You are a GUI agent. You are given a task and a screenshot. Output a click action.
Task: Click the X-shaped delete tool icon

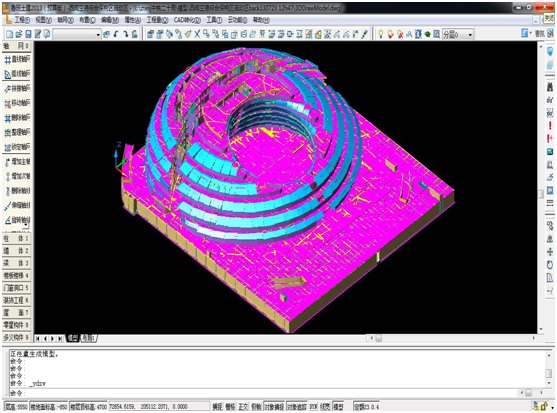(x=197, y=34)
